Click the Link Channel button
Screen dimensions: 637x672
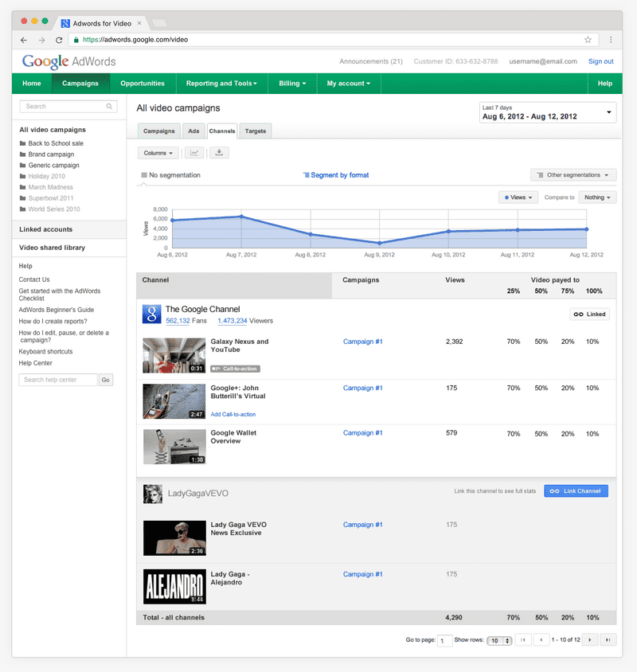pyautogui.click(x=576, y=491)
